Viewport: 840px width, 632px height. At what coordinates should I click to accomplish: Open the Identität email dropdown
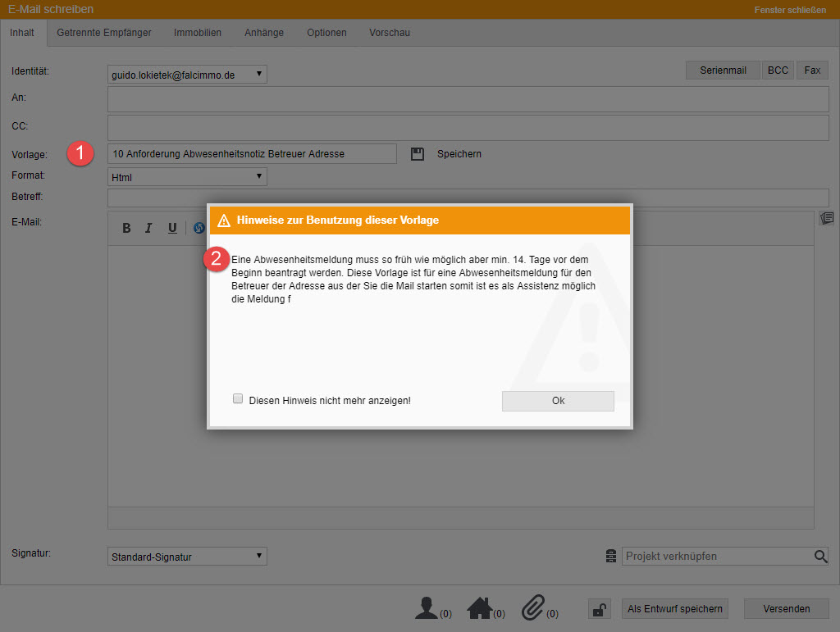point(187,75)
